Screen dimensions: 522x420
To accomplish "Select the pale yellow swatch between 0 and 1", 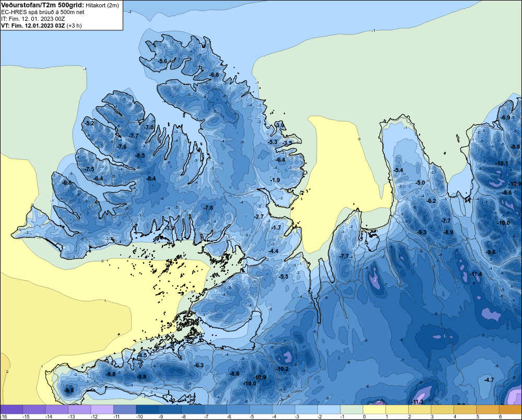I will tap(374, 410).
